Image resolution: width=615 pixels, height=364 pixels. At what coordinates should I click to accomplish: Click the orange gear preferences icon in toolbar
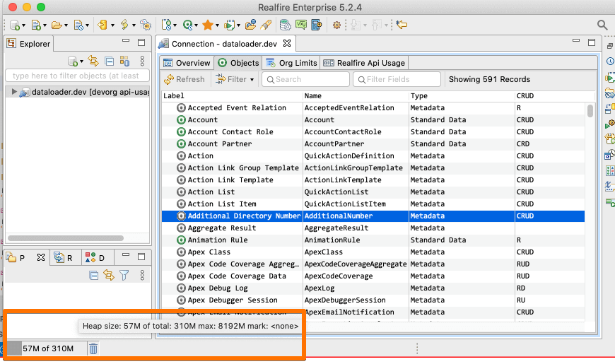pos(336,25)
